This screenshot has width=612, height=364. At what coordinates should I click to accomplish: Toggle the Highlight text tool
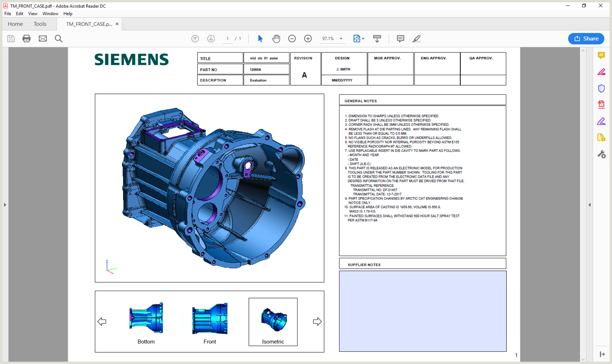coord(416,39)
